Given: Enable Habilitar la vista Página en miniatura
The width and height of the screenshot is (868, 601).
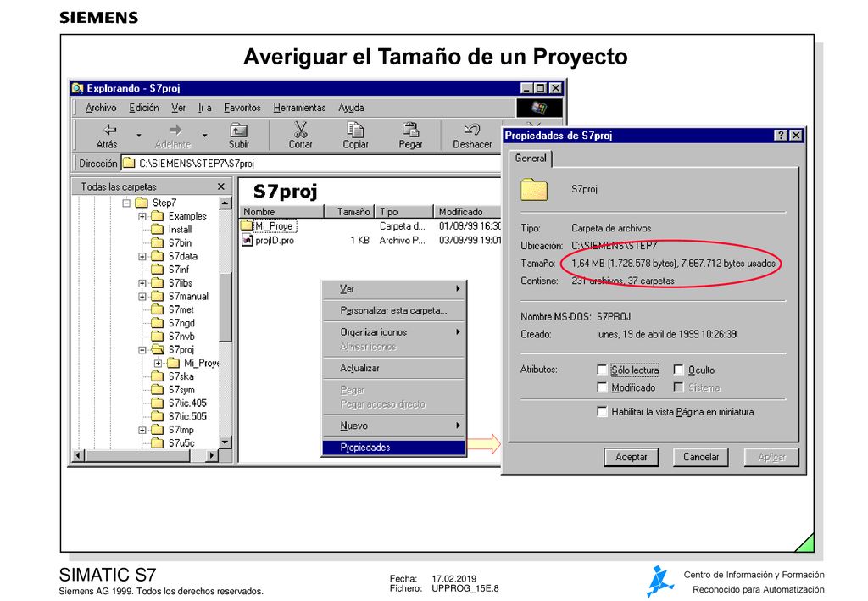Looking at the screenshot, I should tap(602, 412).
